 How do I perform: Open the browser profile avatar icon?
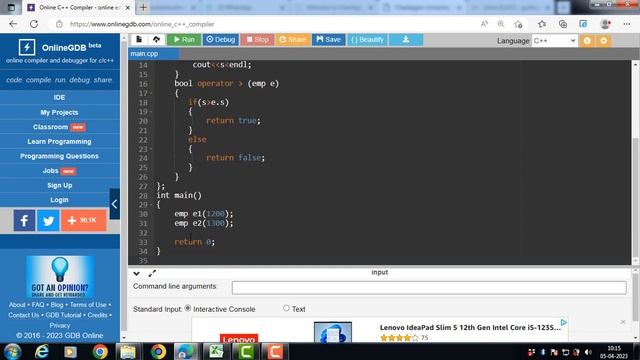click(605, 24)
